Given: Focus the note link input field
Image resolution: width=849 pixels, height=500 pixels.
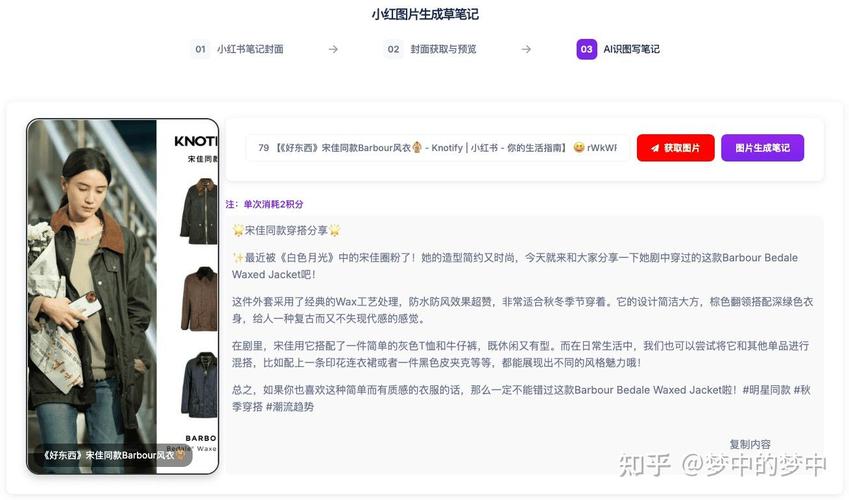Looking at the screenshot, I should (437, 148).
